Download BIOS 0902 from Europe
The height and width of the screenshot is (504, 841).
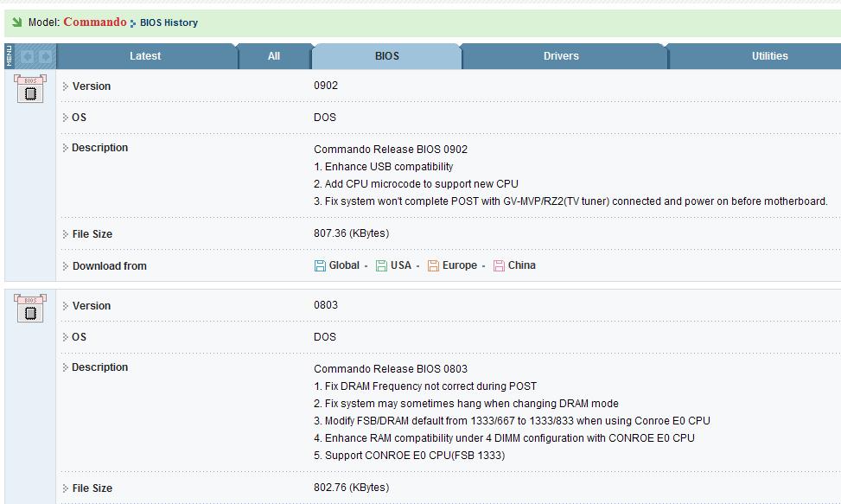pyautogui.click(x=460, y=265)
